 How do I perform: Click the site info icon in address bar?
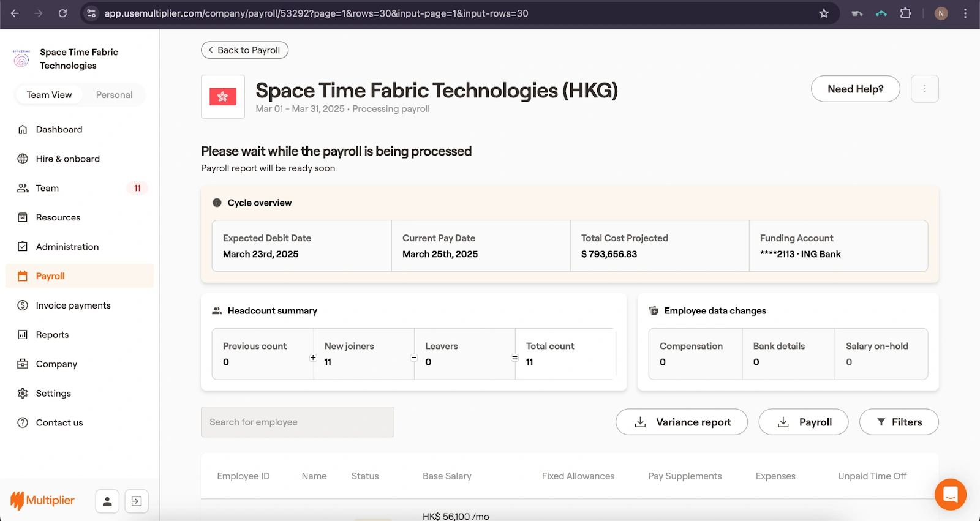tap(91, 13)
